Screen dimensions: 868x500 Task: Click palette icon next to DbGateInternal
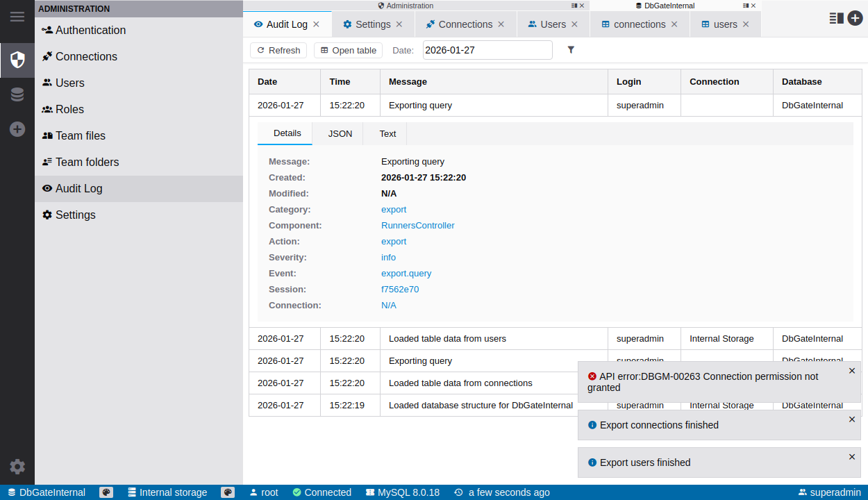(x=106, y=492)
